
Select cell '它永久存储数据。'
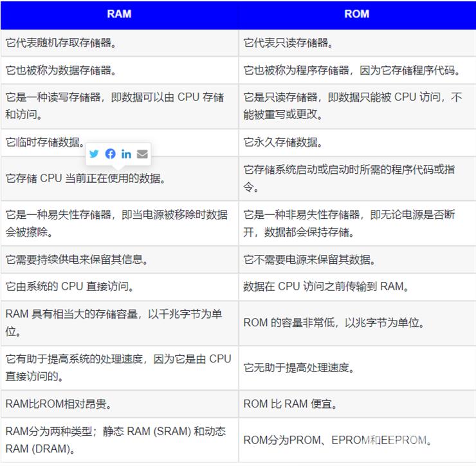coord(357,142)
